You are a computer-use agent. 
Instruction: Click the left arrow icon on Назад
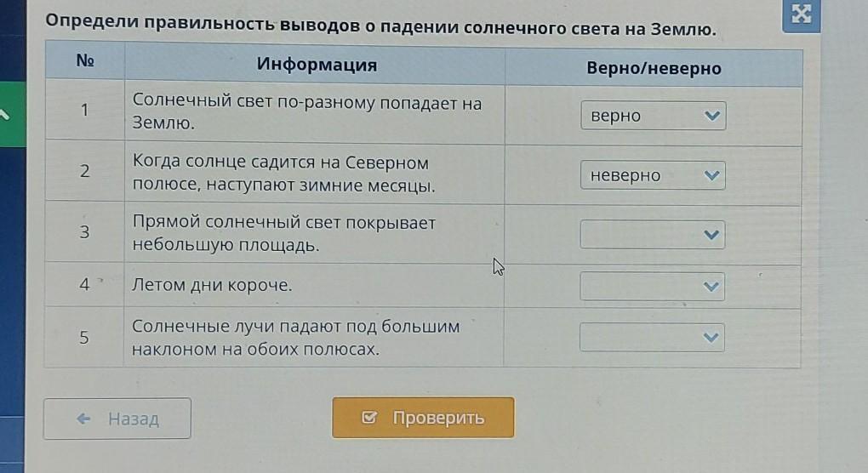pos(83,419)
